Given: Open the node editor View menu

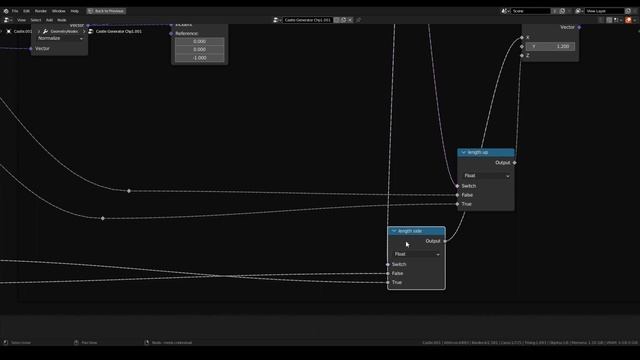Looking at the screenshot, I should coord(21,20).
